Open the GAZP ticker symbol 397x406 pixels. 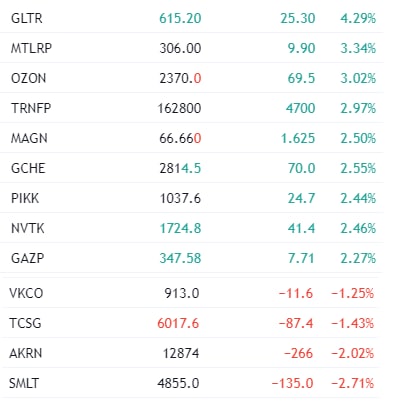coord(27,258)
